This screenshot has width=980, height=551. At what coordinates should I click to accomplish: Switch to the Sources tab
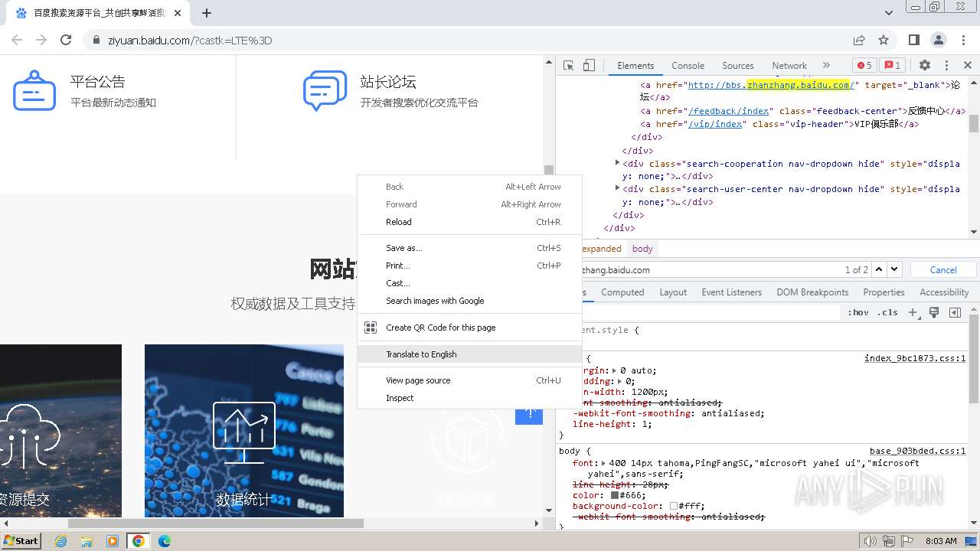click(737, 66)
